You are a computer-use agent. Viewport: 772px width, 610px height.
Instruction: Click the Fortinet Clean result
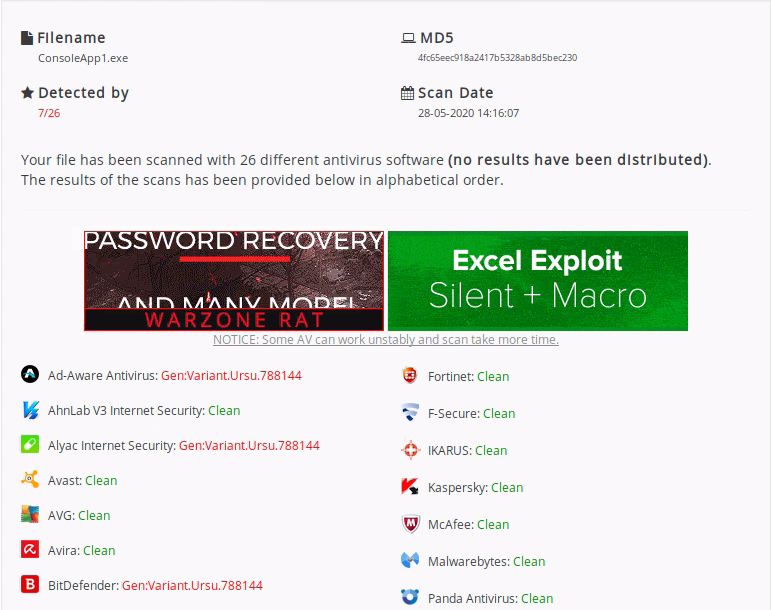(x=493, y=377)
